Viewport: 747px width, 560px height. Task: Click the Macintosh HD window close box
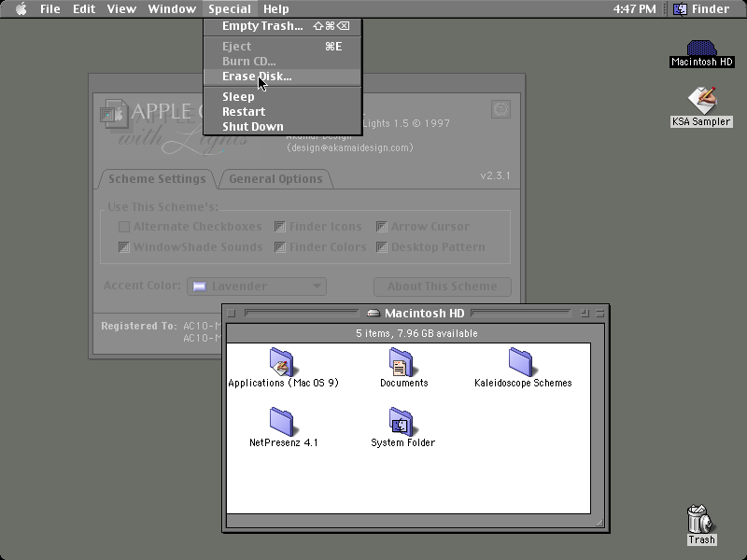(x=231, y=313)
